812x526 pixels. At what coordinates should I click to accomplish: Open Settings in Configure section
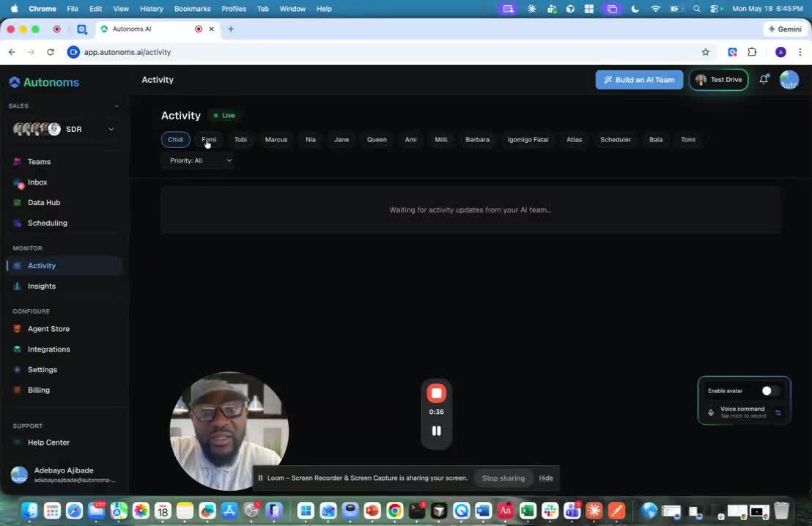[x=42, y=370]
